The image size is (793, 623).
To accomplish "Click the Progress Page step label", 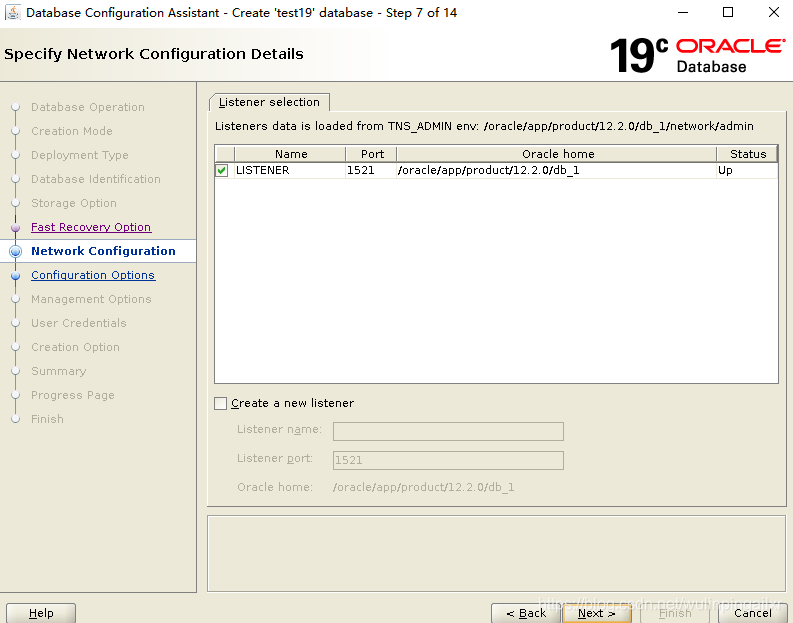I will click(73, 395).
